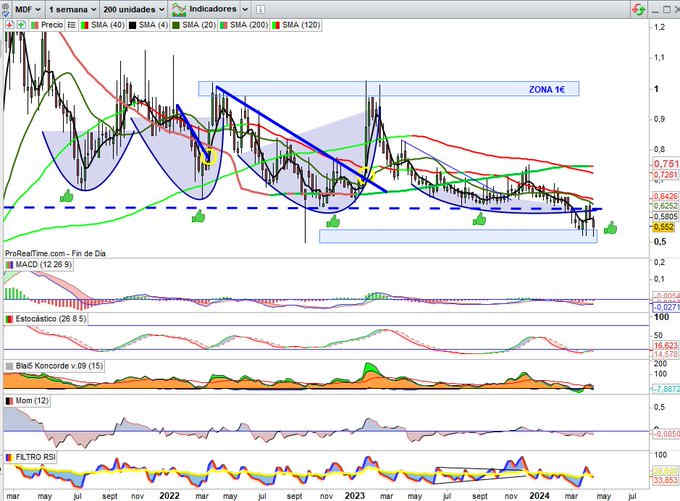Minimize the chart window
680x501 pixels.
(656, 10)
